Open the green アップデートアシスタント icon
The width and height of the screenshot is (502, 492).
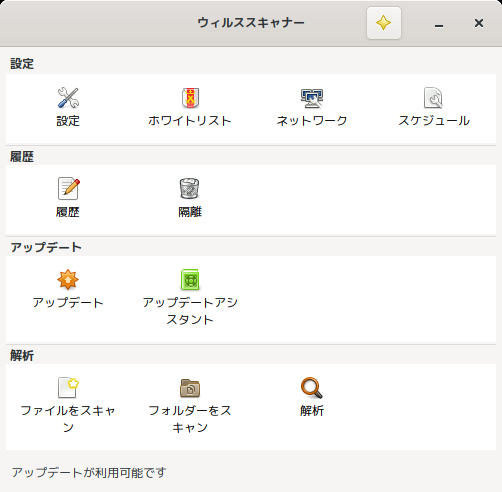pos(190,279)
